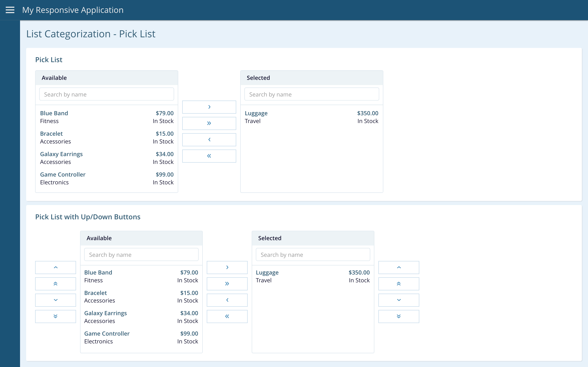Focus search field in bottom Available list
This screenshot has height=367, width=588.
click(x=141, y=255)
